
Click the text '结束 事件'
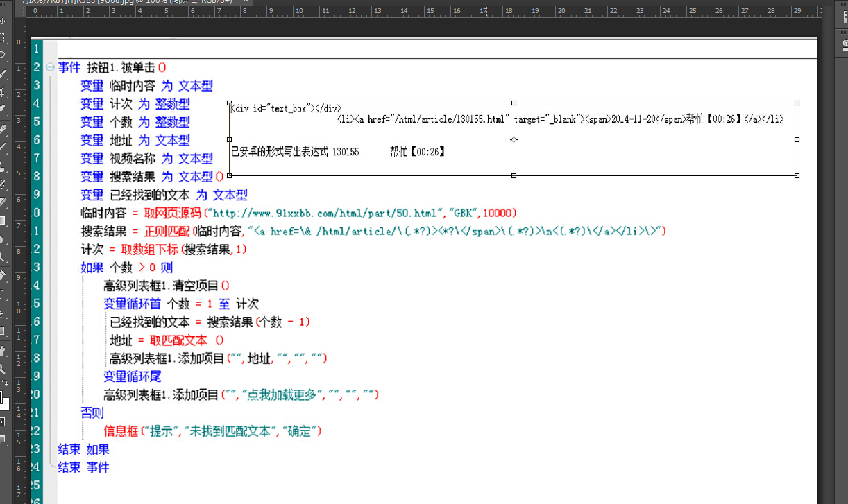83,467
